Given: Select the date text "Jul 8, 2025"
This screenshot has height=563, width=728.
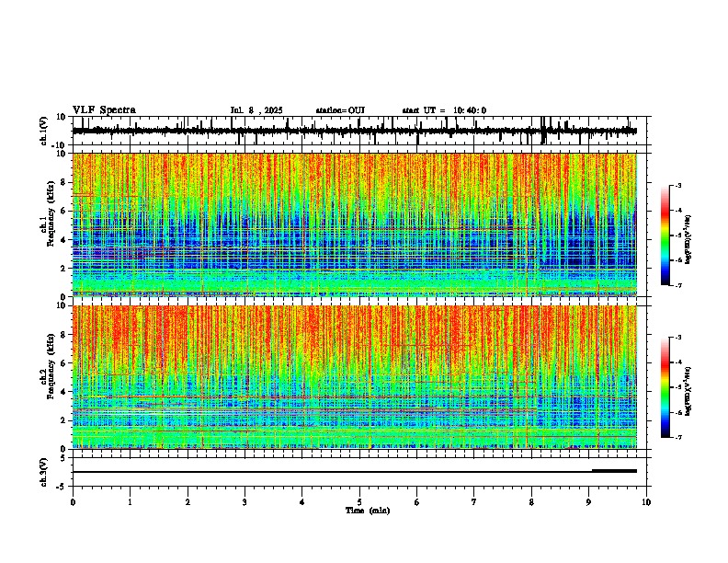Looking at the screenshot, I should tap(256, 110).
